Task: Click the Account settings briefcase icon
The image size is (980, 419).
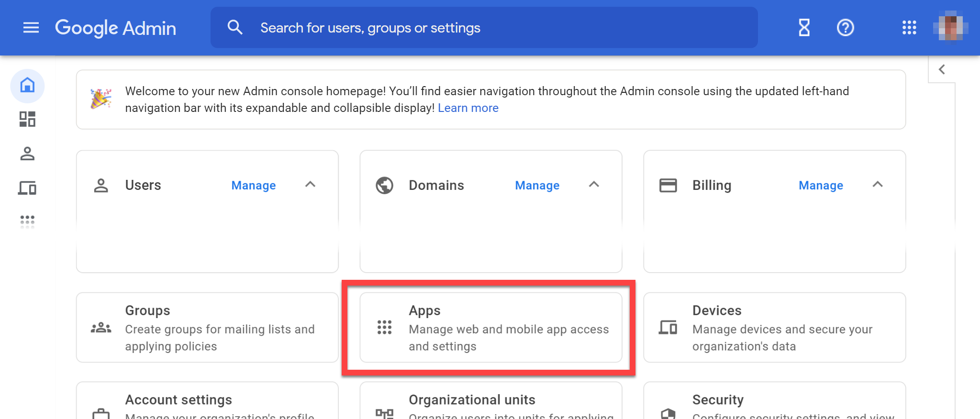Action: pos(101,414)
